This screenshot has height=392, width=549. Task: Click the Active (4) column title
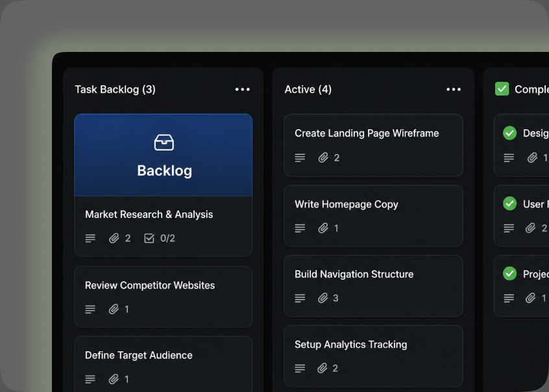pos(308,90)
